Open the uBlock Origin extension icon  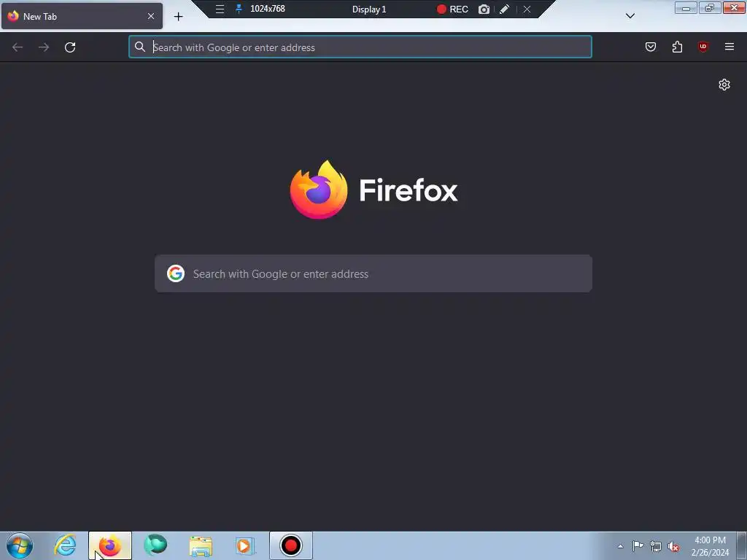coord(703,47)
